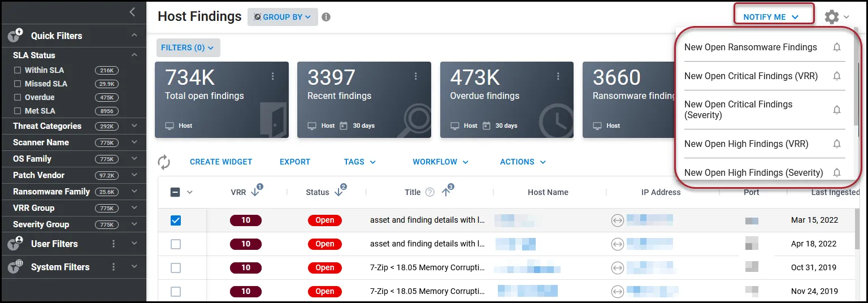Click the IP Address column header
The height and width of the screenshot is (303, 868).
[661, 192]
